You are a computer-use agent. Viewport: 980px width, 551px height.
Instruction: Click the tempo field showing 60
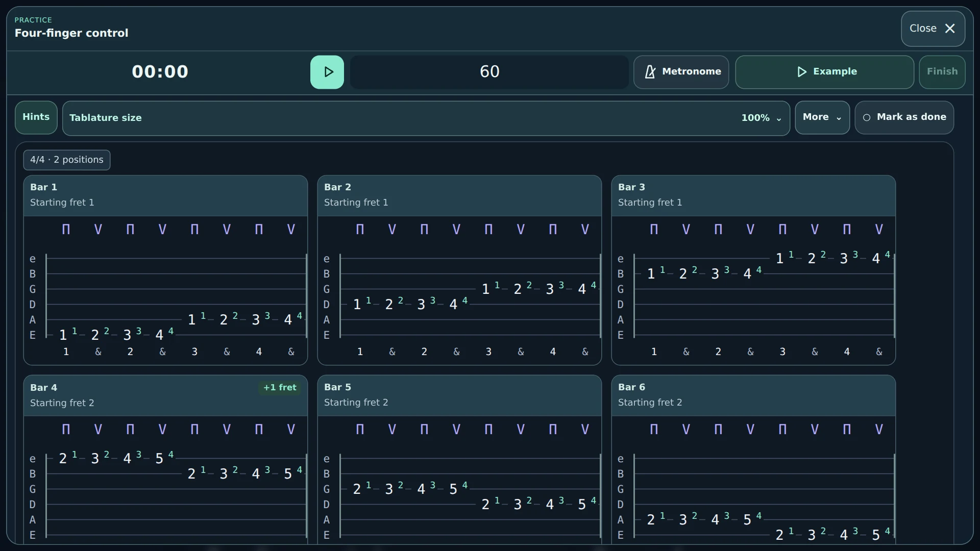[x=489, y=72]
